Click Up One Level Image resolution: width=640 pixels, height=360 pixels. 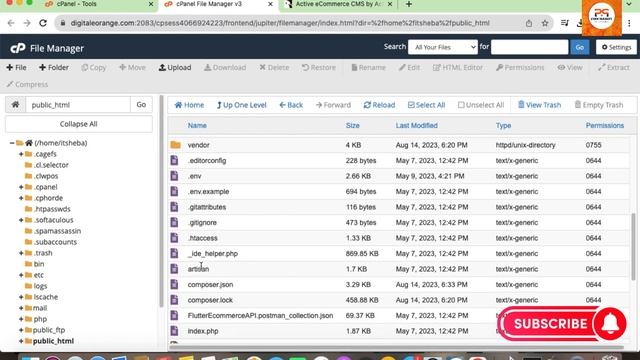pyautogui.click(x=241, y=105)
